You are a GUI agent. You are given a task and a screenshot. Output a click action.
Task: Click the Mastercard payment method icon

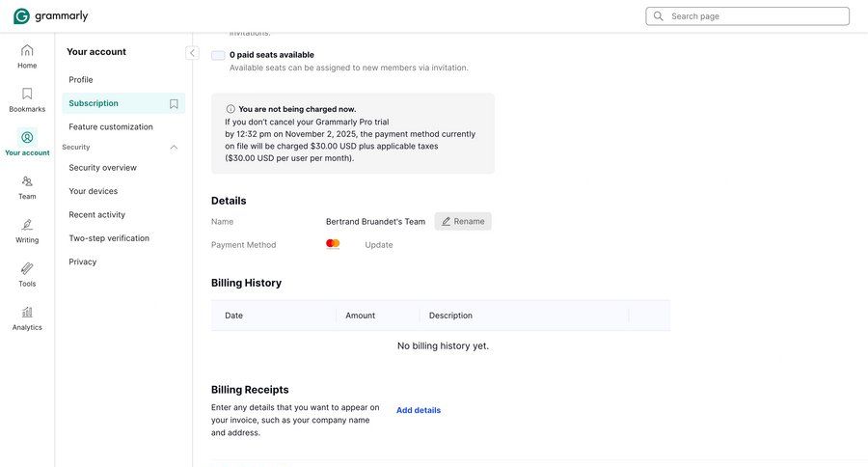coord(333,244)
